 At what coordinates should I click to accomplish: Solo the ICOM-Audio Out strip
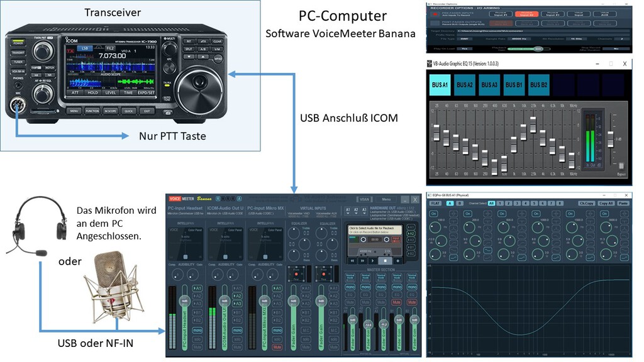[237, 339]
